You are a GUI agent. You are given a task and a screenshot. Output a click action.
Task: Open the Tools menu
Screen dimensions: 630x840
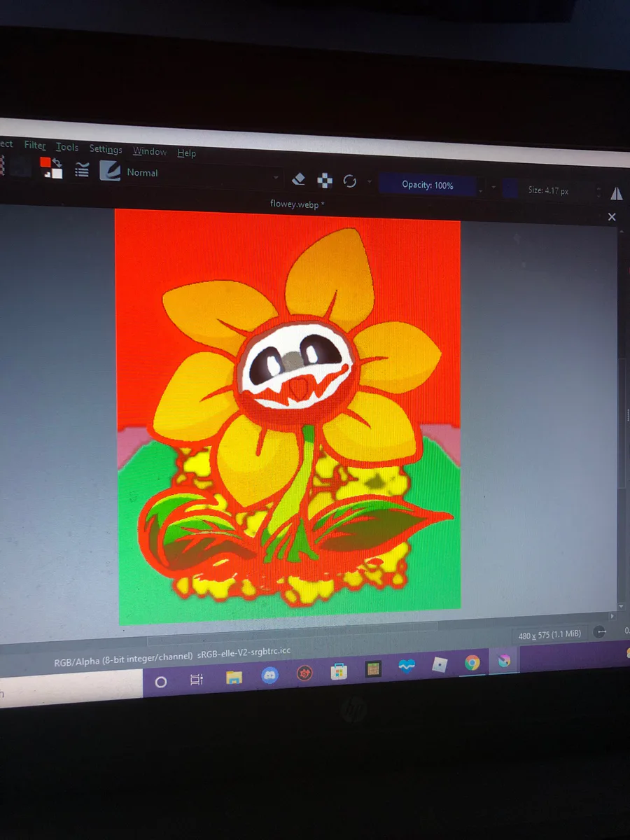[x=67, y=147]
